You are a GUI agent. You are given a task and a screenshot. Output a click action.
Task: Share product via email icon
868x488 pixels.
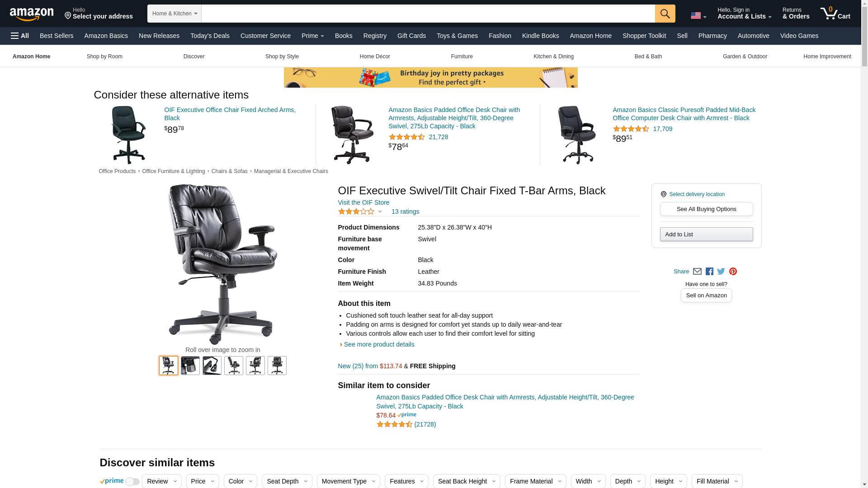[x=697, y=272]
